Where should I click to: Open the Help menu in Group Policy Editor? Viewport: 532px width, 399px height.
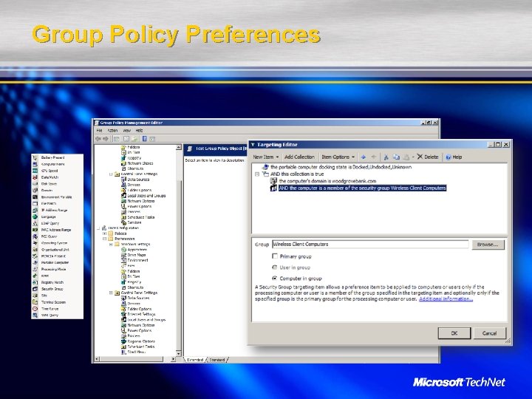pyautogui.click(x=139, y=130)
